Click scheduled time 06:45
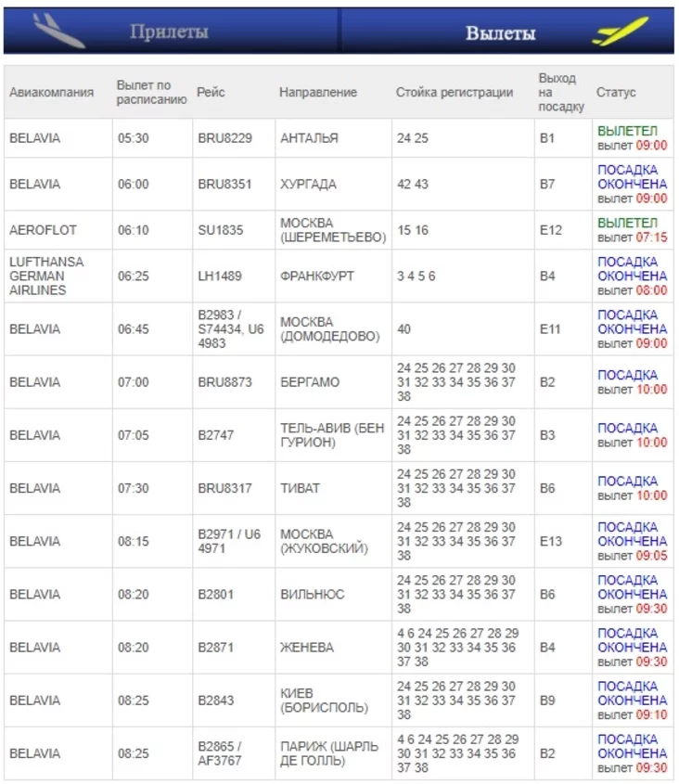The height and width of the screenshot is (784, 679). [134, 329]
